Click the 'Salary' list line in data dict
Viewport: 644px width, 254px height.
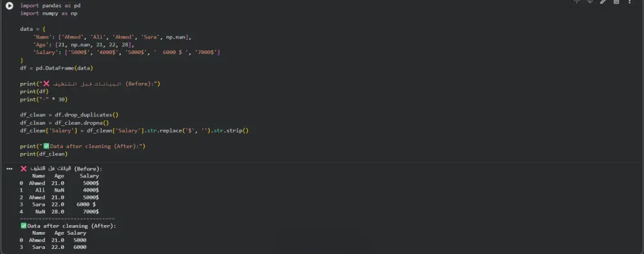pos(126,53)
